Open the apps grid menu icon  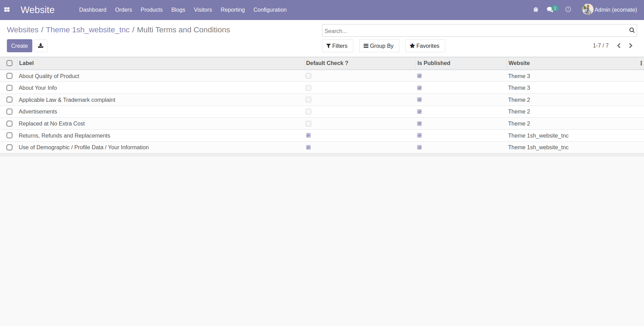[x=7, y=10]
